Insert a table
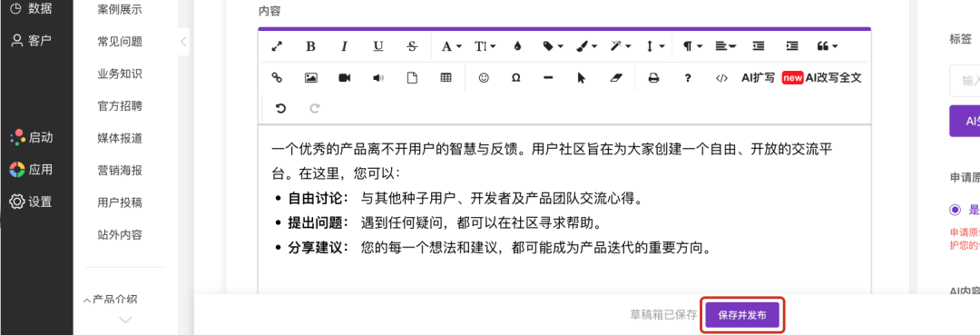 [446, 78]
